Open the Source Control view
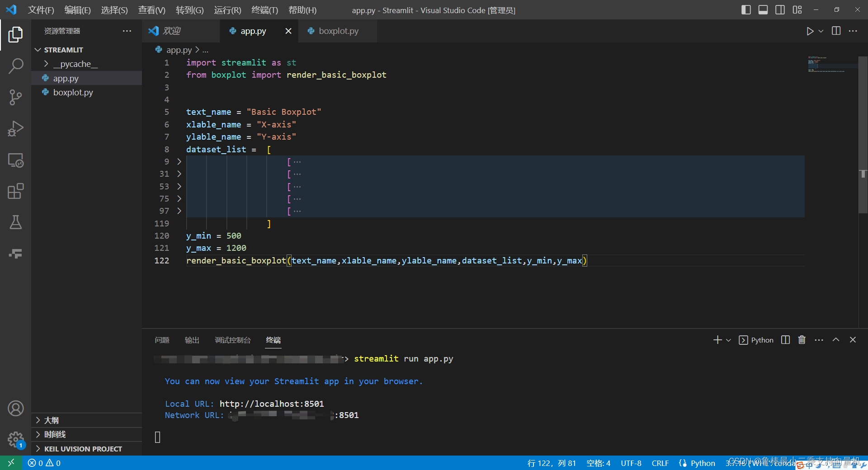868x470 pixels. click(15, 97)
